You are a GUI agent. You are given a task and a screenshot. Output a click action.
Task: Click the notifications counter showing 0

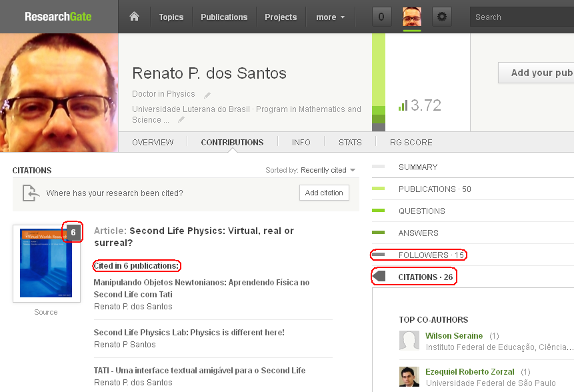(x=381, y=17)
